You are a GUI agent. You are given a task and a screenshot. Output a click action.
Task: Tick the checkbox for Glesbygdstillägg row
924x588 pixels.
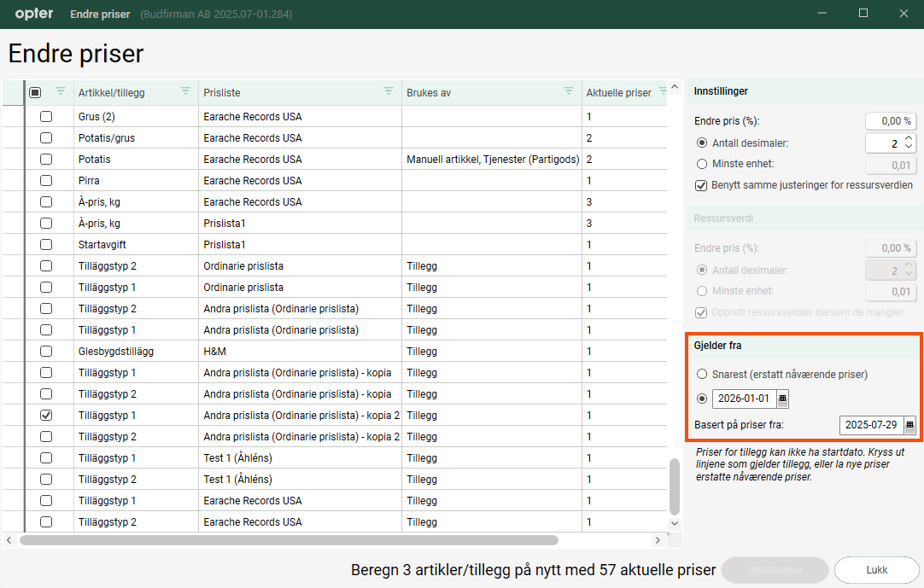[x=46, y=352]
